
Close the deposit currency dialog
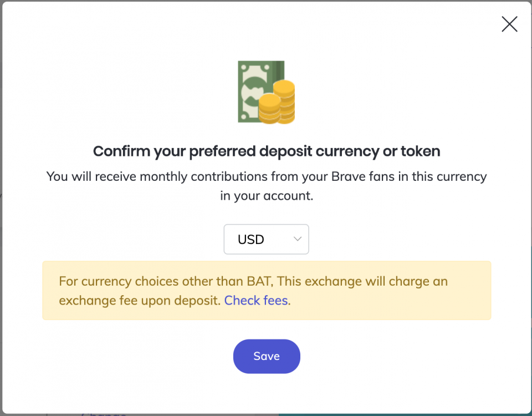pyautogui.click(x=509, y=24)
